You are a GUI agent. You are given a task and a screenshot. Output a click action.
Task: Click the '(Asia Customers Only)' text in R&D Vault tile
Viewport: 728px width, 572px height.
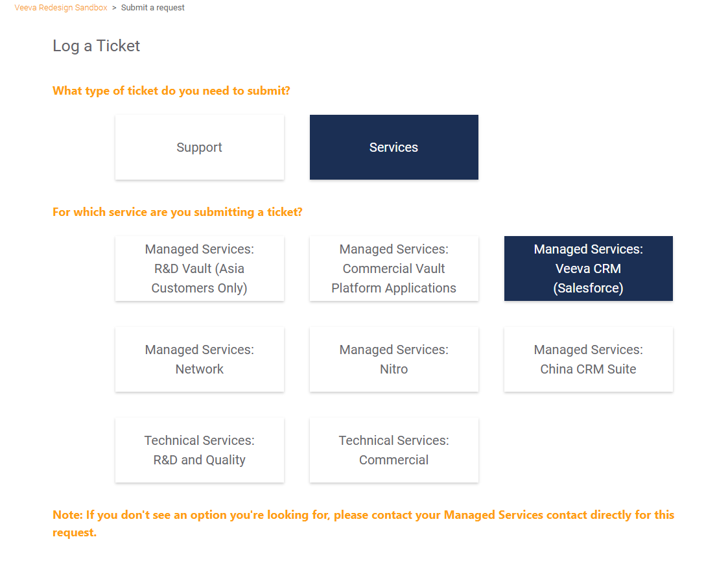(x=200, y=288)
